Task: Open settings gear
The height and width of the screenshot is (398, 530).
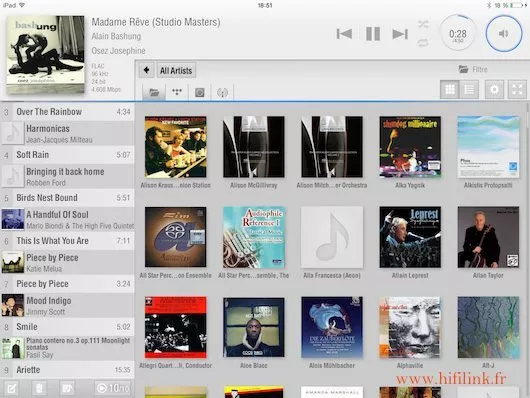Action: (x=494, y=89)
